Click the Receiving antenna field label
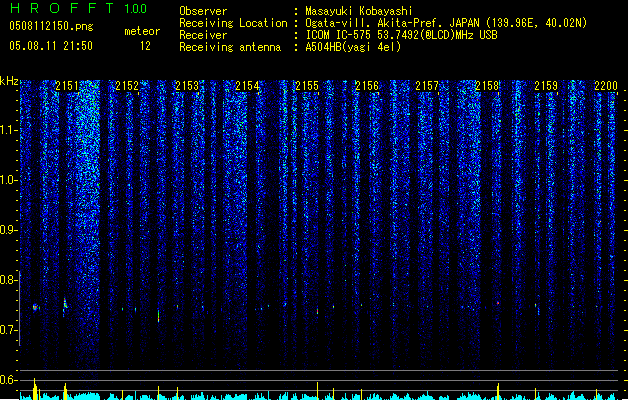This screenshot has width=629, height=400. tap(230, 47)
